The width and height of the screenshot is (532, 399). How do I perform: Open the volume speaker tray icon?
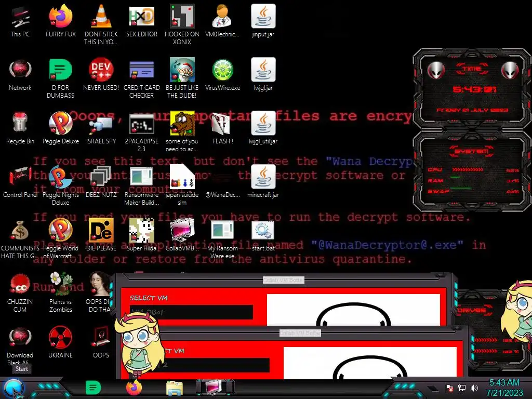pyautogui.click(x=474, y=388)
